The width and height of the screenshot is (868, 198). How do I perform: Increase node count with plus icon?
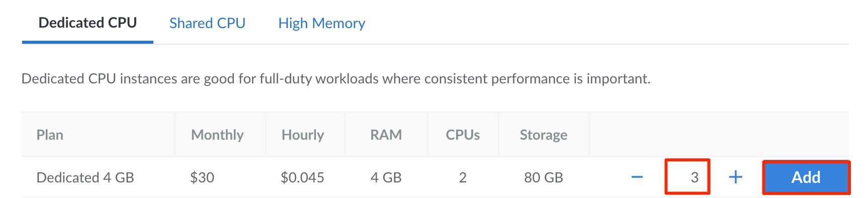(735, 177)
